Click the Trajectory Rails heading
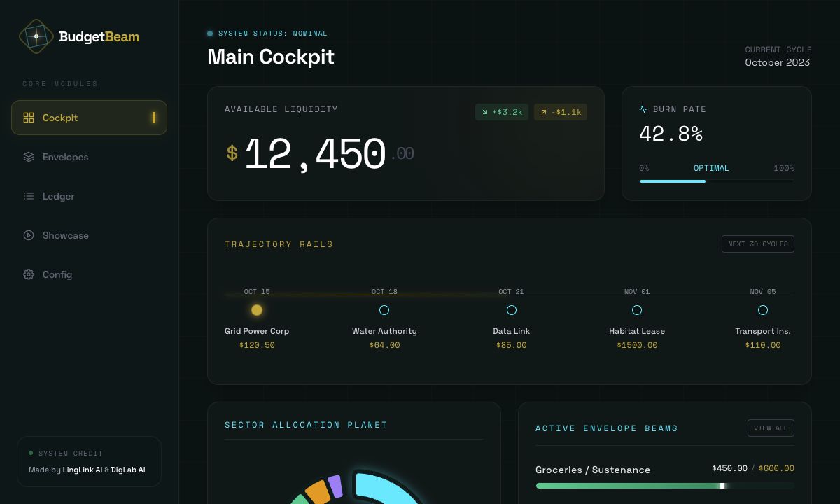840x504 pixels. click(279, 244)
